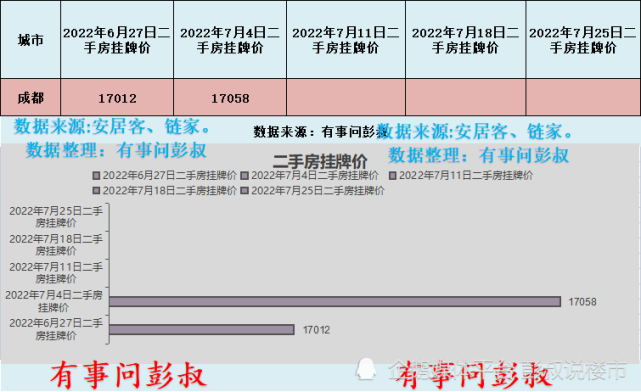Click legend swatch for 2022年7月11日 series

click(x=393, y=176)
